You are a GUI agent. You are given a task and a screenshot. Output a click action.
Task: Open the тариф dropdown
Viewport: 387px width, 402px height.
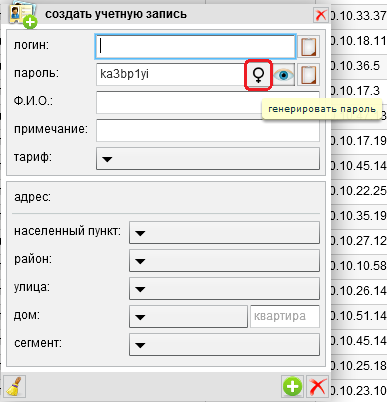(x=208, y=159)
